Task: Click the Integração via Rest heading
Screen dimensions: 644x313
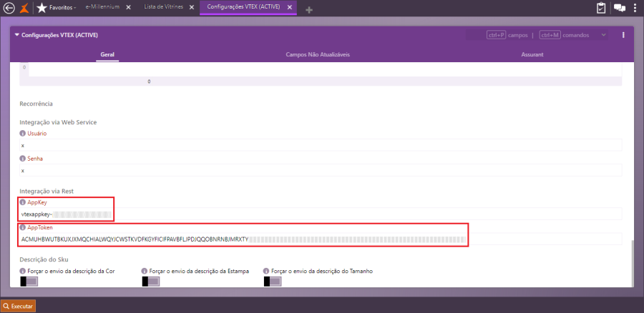Action: tap(47, 191)
